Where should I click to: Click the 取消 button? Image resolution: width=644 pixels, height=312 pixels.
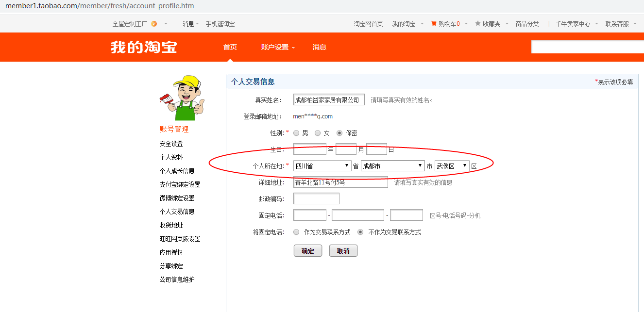pyautogui.click(x=343, y=251)
